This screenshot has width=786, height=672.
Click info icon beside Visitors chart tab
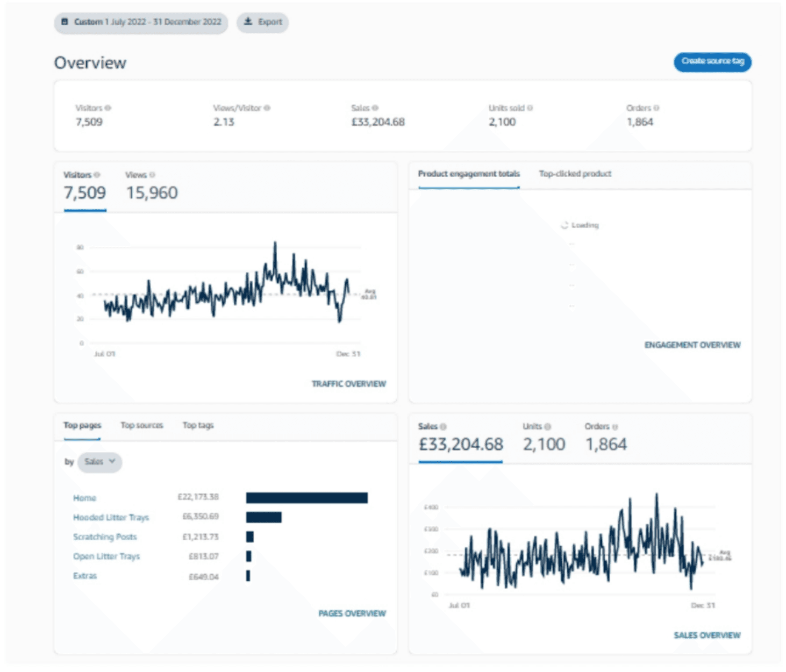click(97, 175)
